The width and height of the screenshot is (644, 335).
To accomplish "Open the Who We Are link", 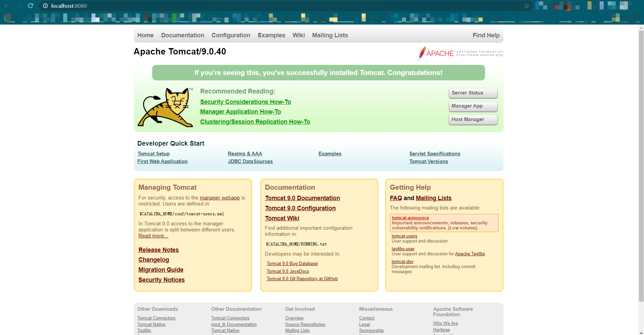I will [445, 324].
